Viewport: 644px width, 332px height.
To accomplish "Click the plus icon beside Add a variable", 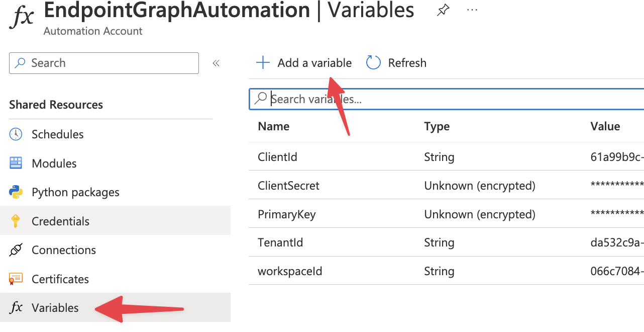I will 262,62.
